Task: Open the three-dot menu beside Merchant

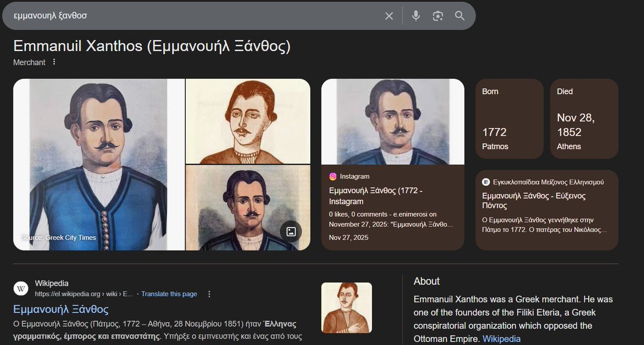Action: tap(54, 62)
